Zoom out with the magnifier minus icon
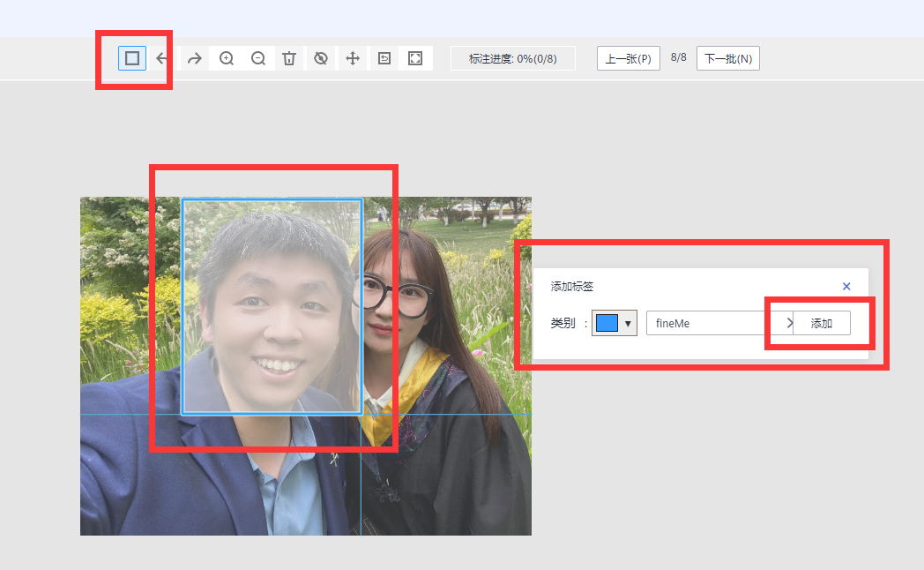924x570 pixels. coord(258,58)
